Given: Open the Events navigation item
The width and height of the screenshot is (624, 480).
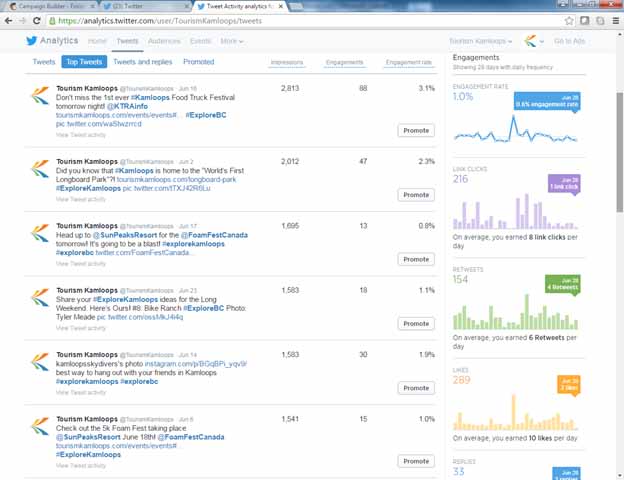Looking at the screenshot, I should (200, 41).
